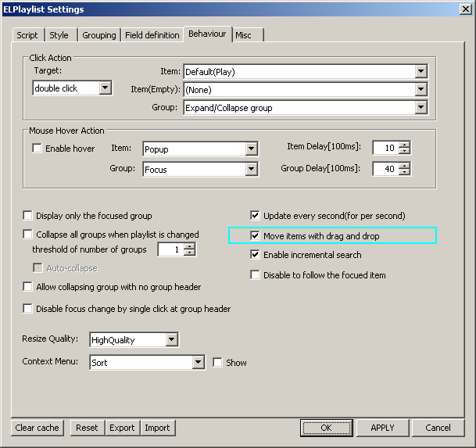Uncheck Move items with drag and drop

256,235
